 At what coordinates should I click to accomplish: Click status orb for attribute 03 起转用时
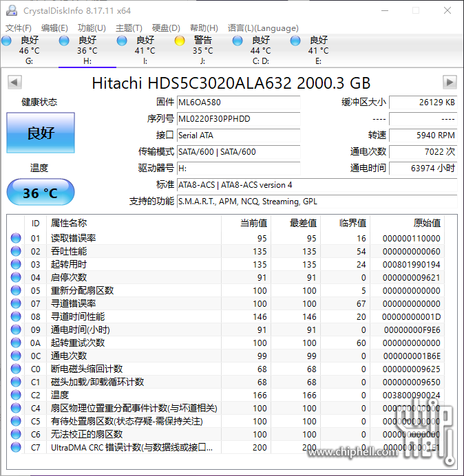16,264
